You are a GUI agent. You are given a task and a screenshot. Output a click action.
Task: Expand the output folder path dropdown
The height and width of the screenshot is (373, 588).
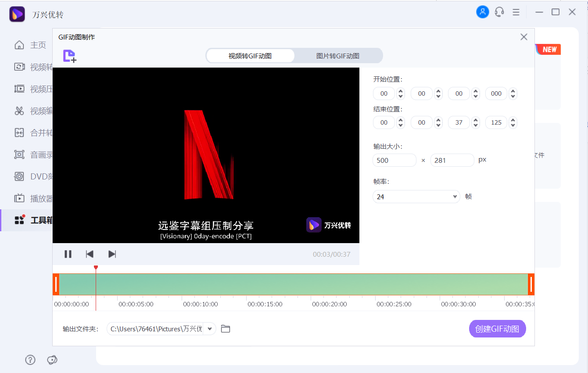pyautogui.click(x=209, y=329)
